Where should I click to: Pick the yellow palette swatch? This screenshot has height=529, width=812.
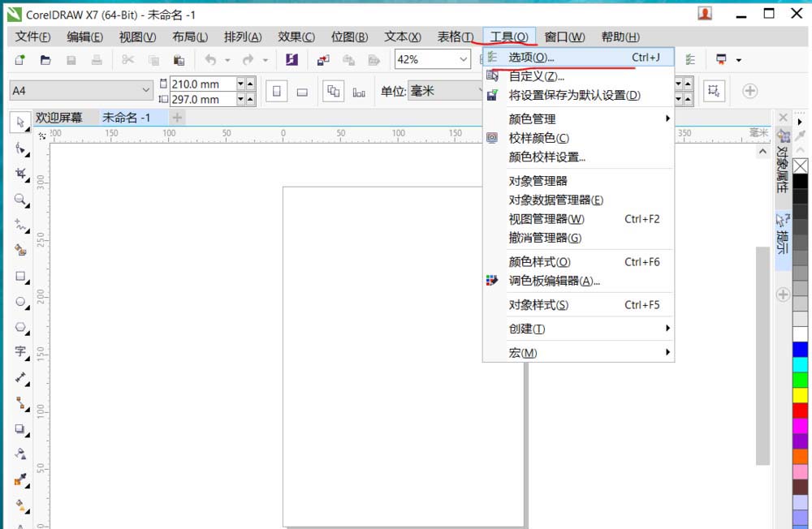800,395
